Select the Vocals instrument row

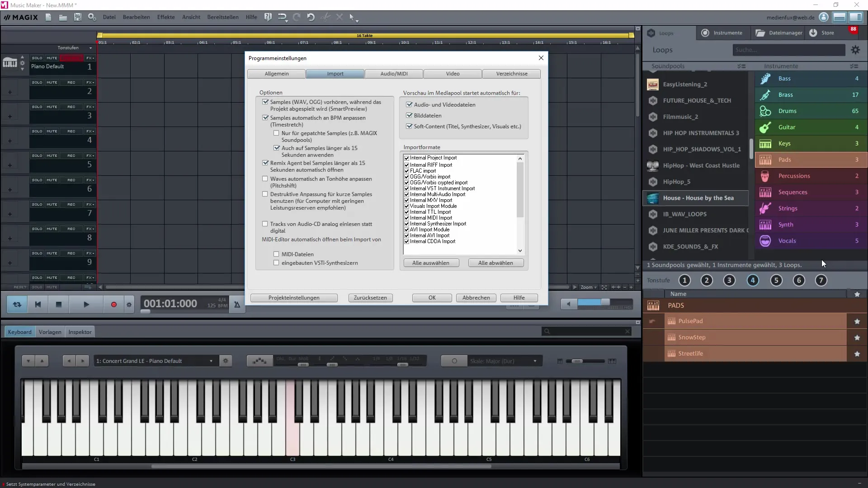811,241
